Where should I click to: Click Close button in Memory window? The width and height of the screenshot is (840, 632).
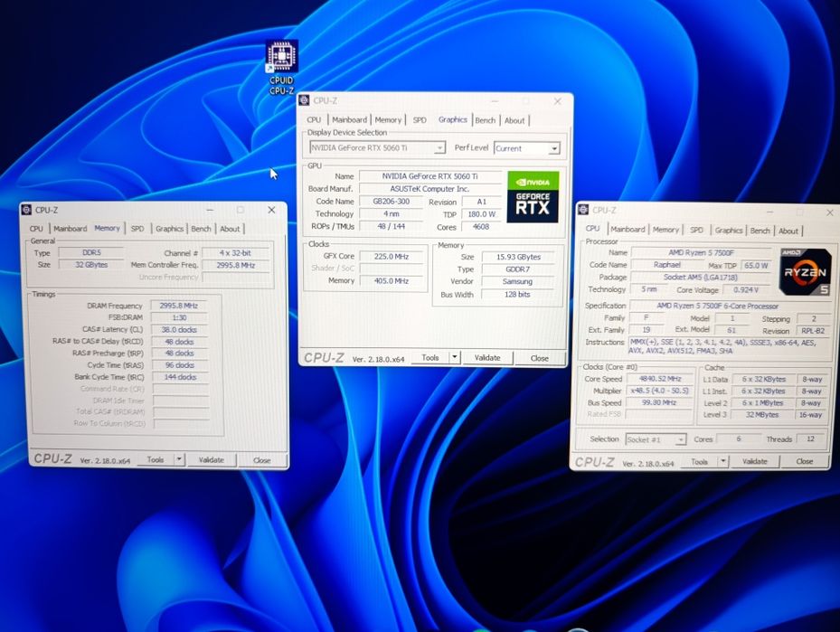(x=262, y=460)
